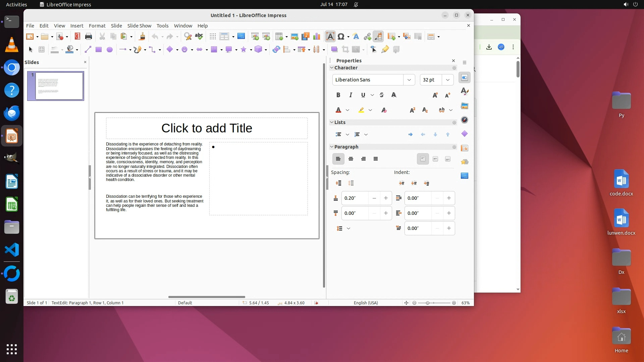The width and height of the screenshot is (644, 362).
Task: Click the Export as PDF icon
Action: pos(77,37)
